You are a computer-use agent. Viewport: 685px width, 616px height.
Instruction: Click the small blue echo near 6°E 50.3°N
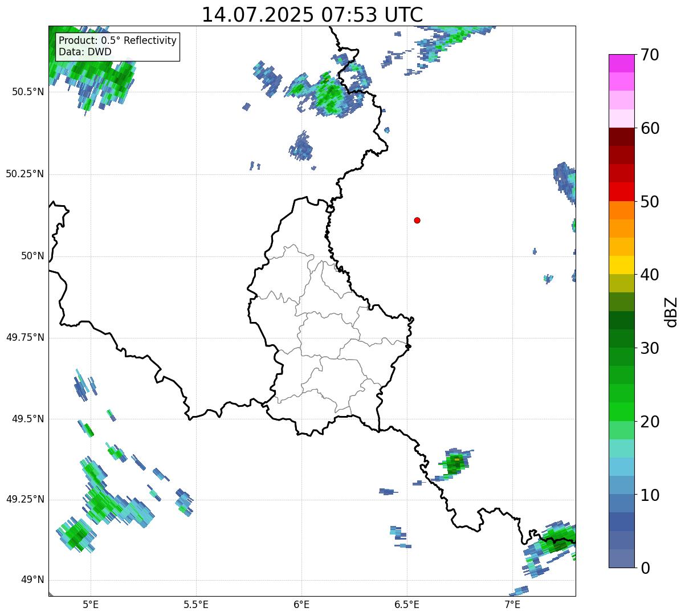click(301, 146)
